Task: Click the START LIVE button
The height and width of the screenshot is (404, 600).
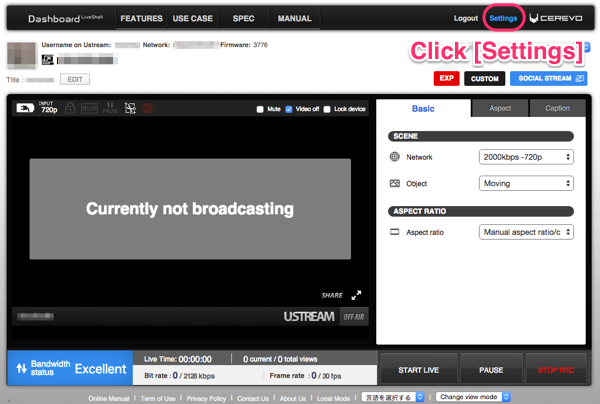Action: coord(419,370)
